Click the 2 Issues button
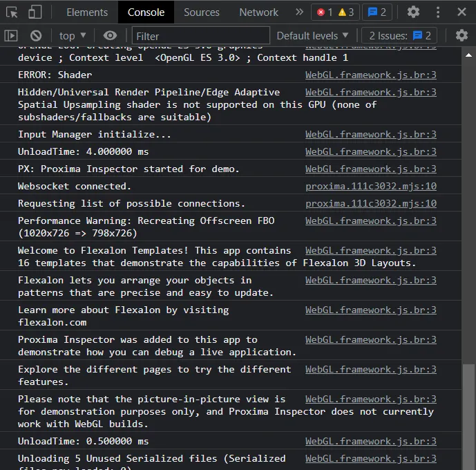This screenshot has width=476, height=470. 399,36
